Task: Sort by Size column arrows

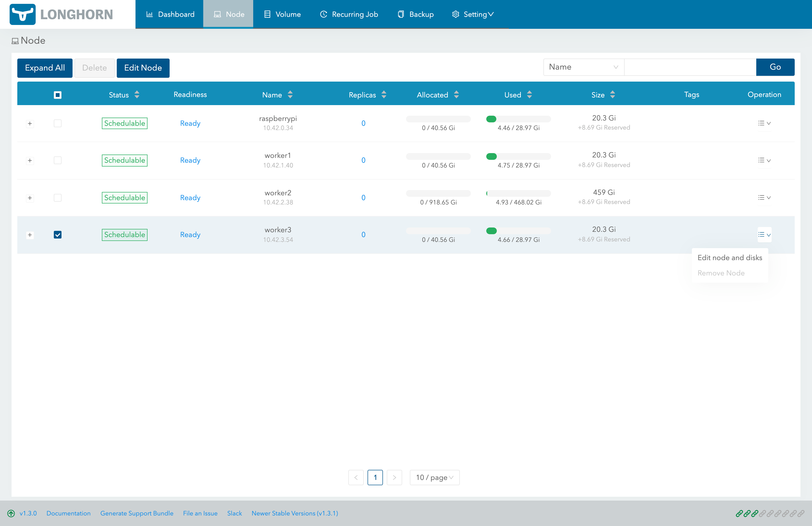Action: click(x=612, y=95)
